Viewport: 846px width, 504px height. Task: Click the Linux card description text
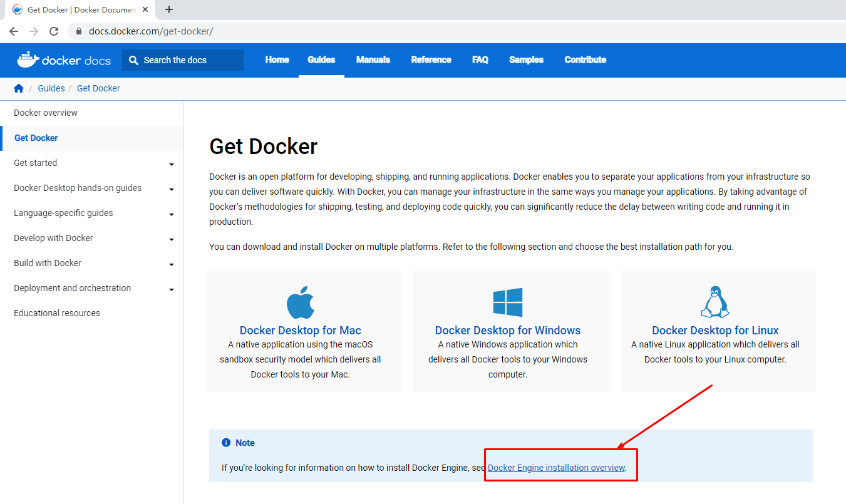715,352
